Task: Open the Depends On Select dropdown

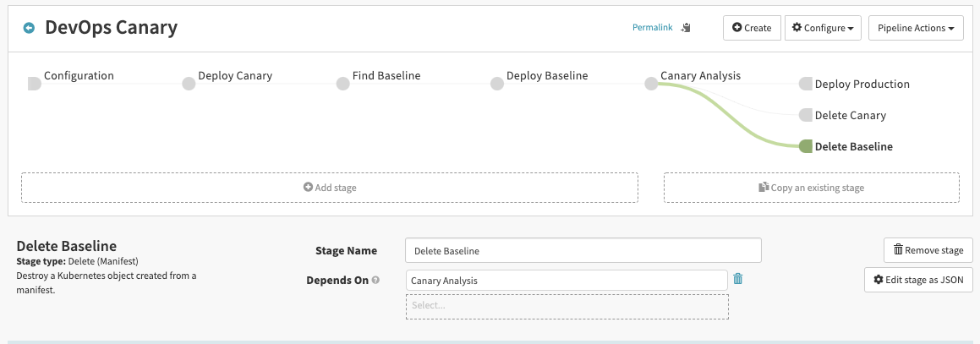Action: pos(567,305)
